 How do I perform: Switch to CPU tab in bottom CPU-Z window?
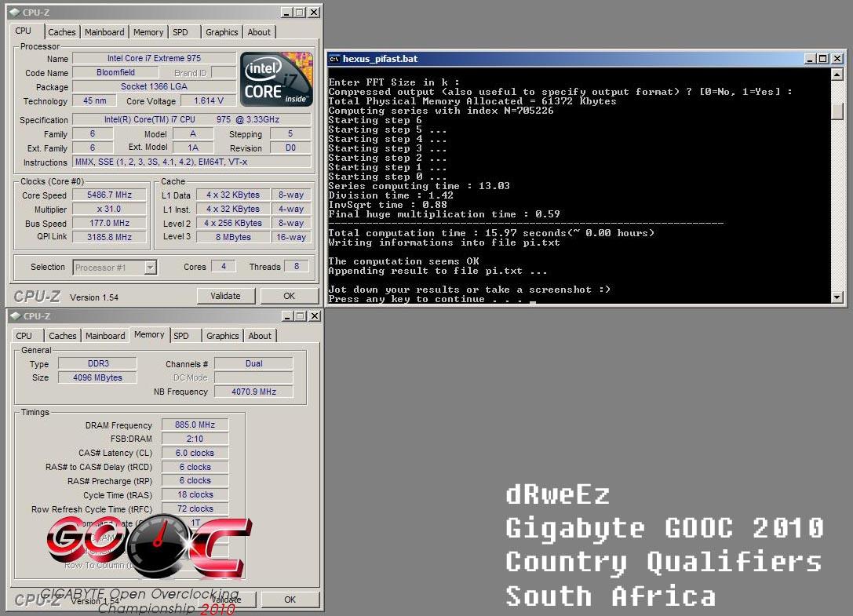coord(24,336)
